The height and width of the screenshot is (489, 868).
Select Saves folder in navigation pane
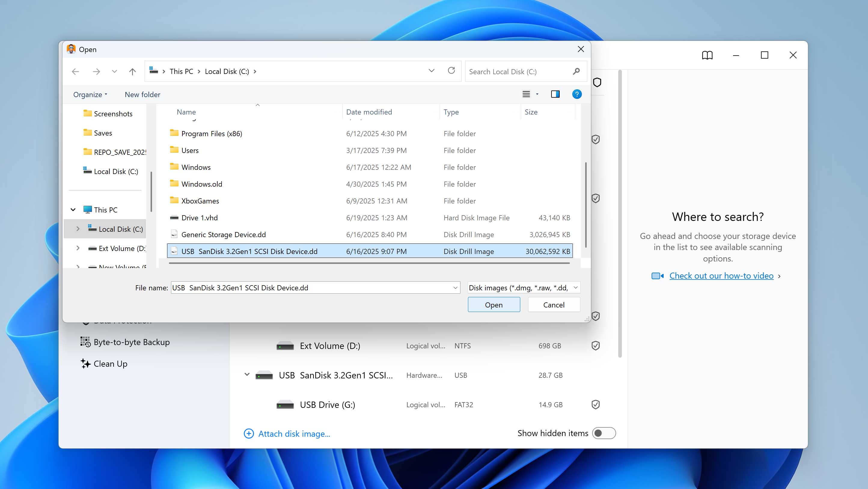(98, 133)
